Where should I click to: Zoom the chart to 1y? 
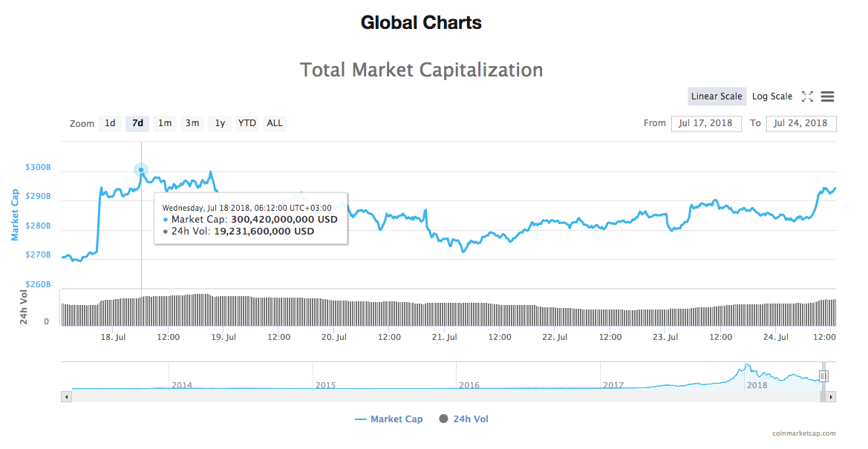coord(219,123)
